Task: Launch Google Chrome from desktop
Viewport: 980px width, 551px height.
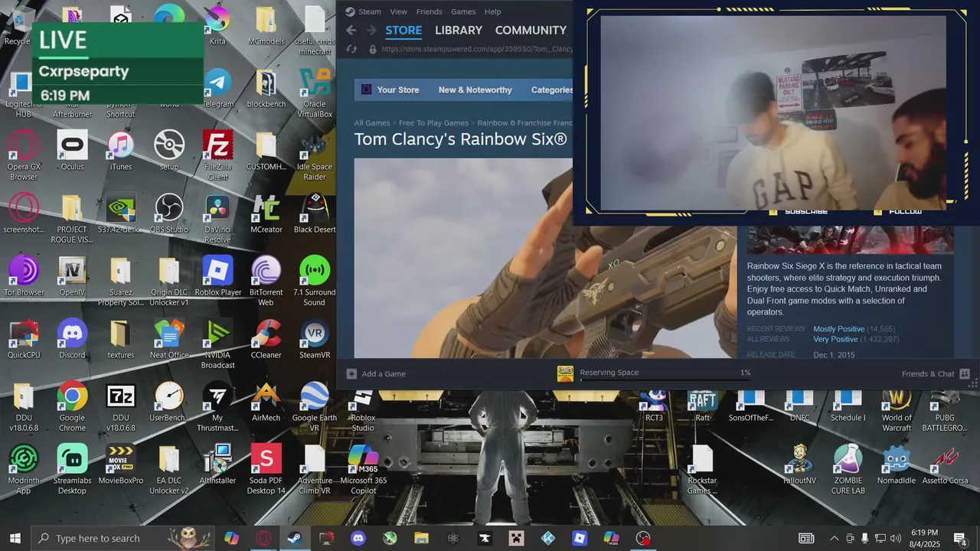Action: [72, 407]
